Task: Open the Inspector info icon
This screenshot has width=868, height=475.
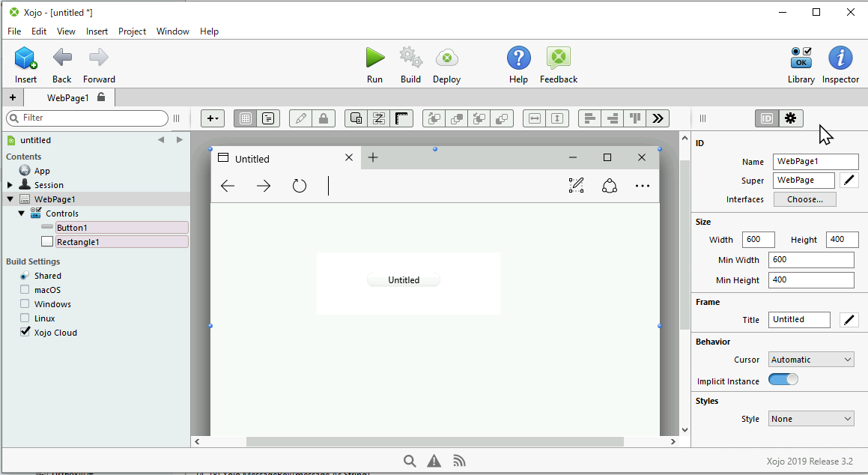Action: (840, 58)
